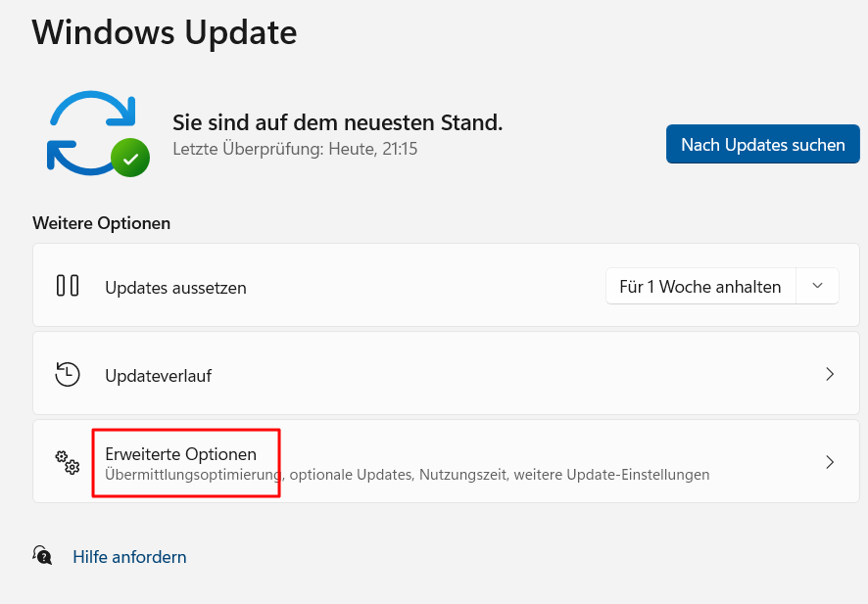Click the Windows Update page title
Image resolution: width=868 pixels, height=604 pixels.
click(x=165, y=32)
